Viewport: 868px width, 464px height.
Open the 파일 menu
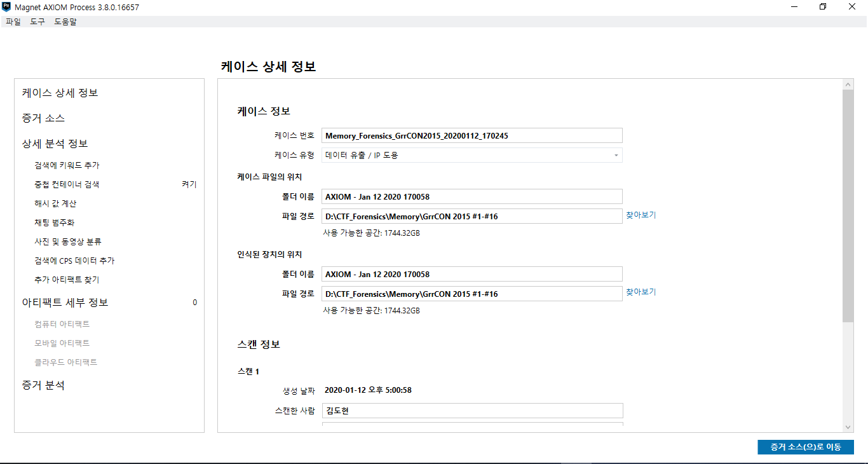13,22
